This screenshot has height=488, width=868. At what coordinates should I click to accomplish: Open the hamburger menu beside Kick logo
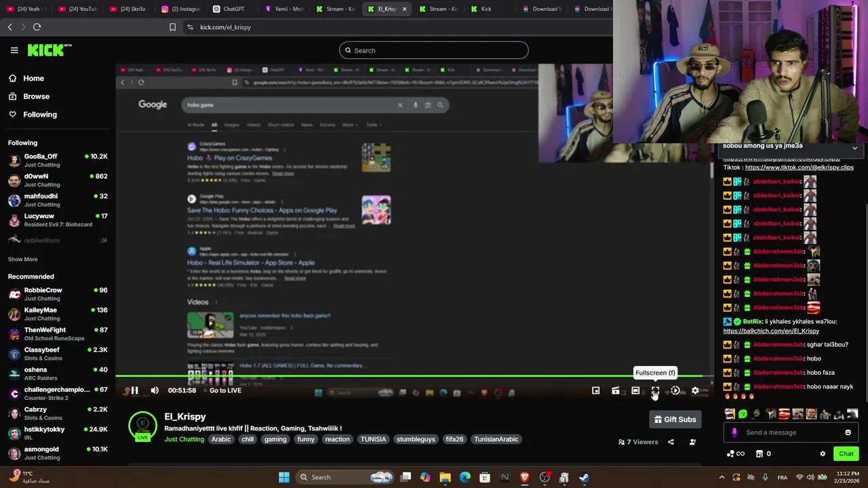[14, 50]
